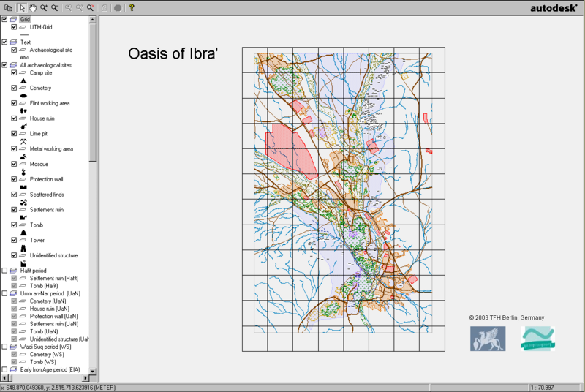The width and height of the screenshot is (585, 392).
Task: Click the yellow question mark help icon
Action: 132,7
